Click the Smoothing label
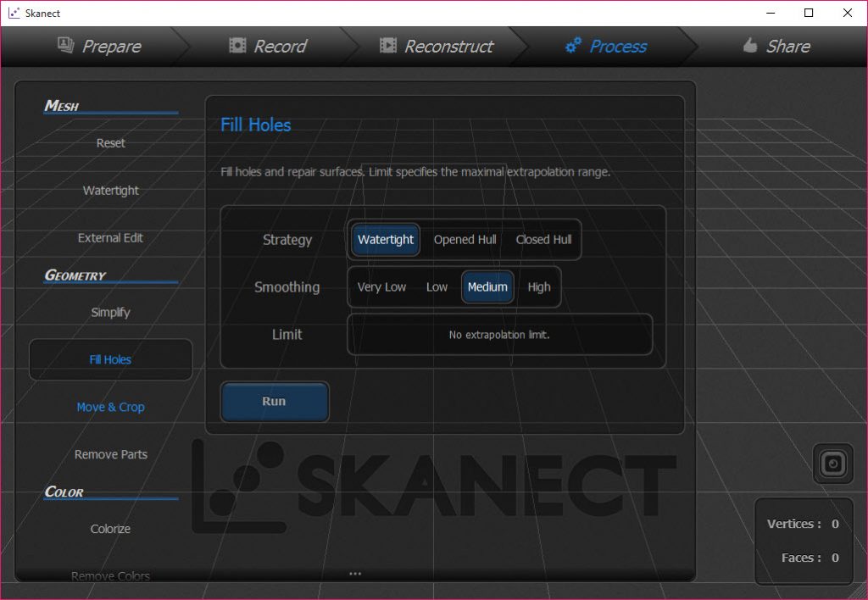Screen dimensions: 868x600 click(287, 287)
